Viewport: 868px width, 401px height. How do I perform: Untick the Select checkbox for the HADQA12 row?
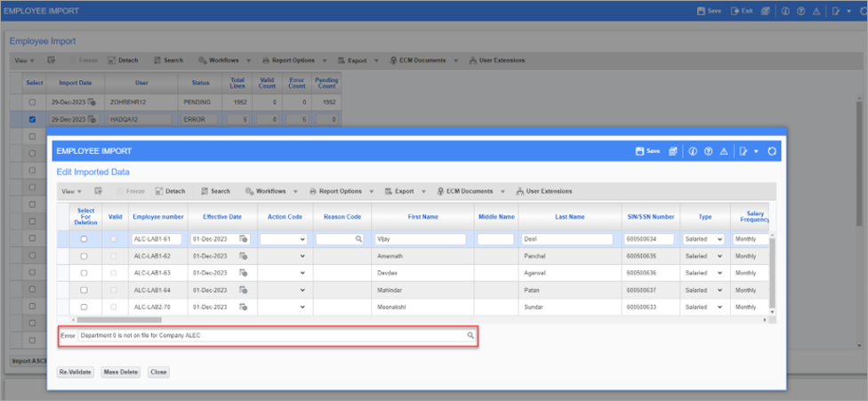(32, 119)
